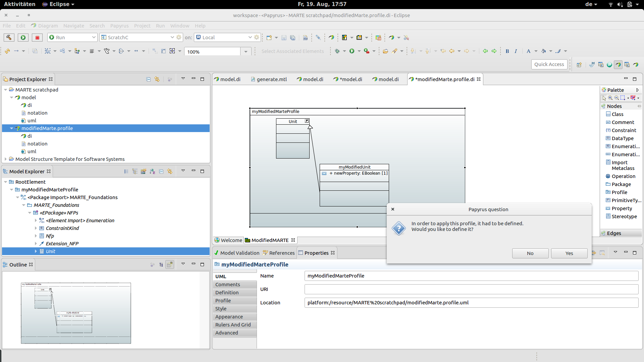Viewport: 644px width, 362px height.
Task: Click the green Run launch icon
Action: (x=23, y=38)
